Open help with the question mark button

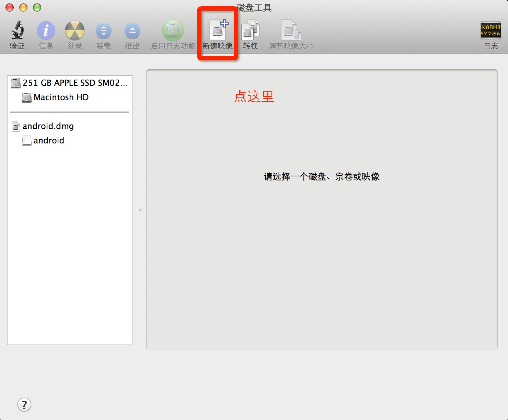pyautogui.click(x=24, y=405)
